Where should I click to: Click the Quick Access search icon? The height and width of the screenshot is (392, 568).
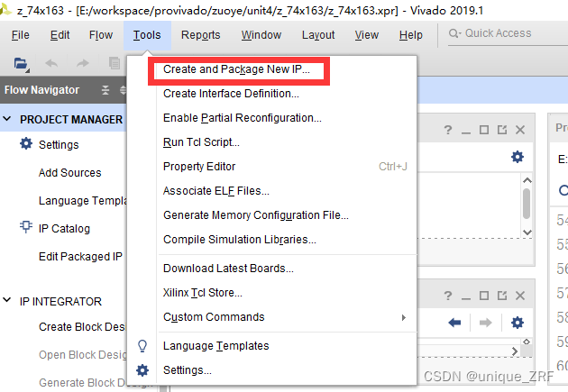tap(454, 33)
